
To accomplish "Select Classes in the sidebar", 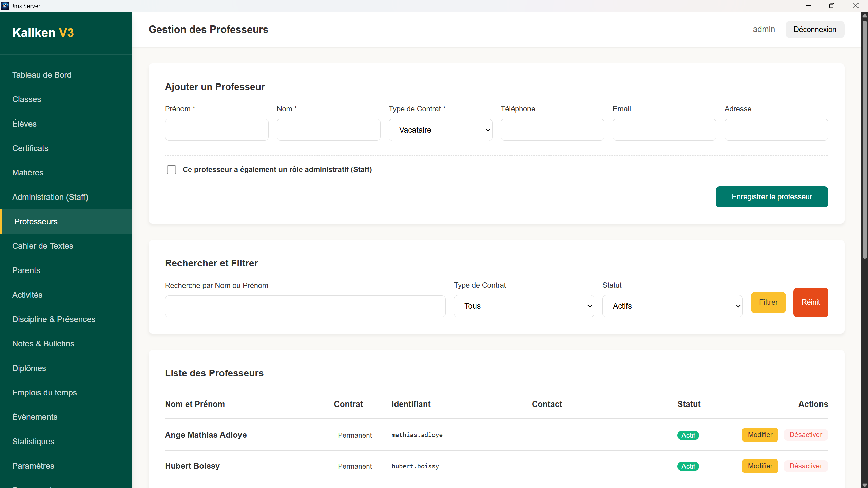I will (x=26, y=99).
